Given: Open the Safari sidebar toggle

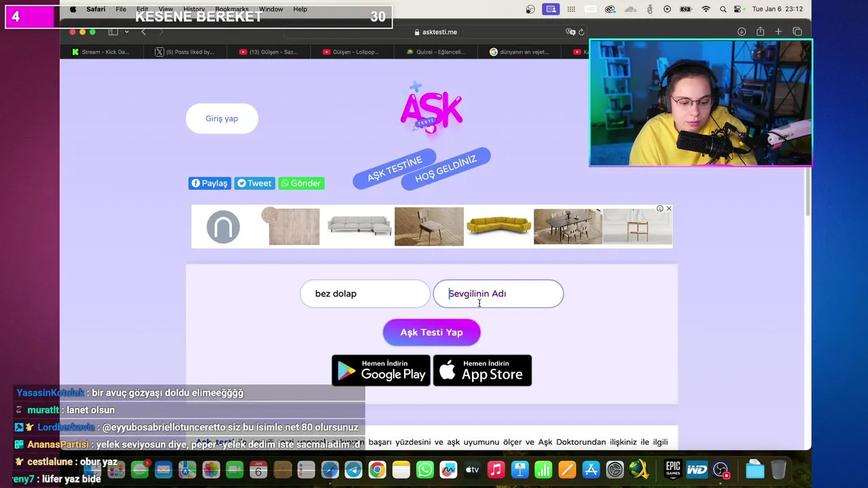Looking at the screenshot, I should tap(113, 32).
